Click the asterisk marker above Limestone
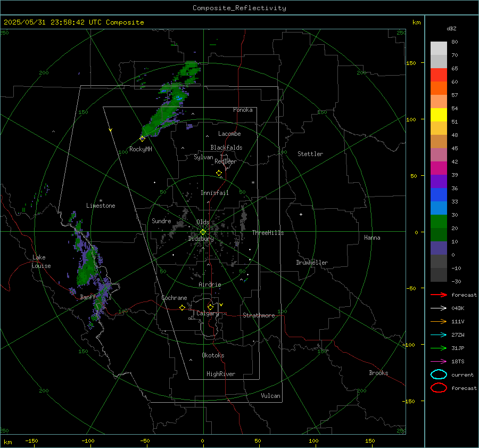Viewport: 479px width, 448px height. tap(101, 201)
